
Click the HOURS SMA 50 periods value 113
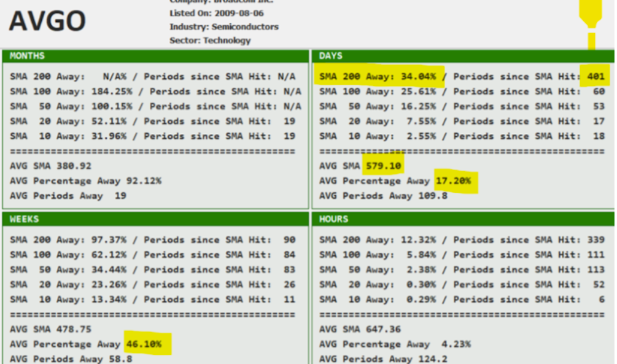point(596,270)
